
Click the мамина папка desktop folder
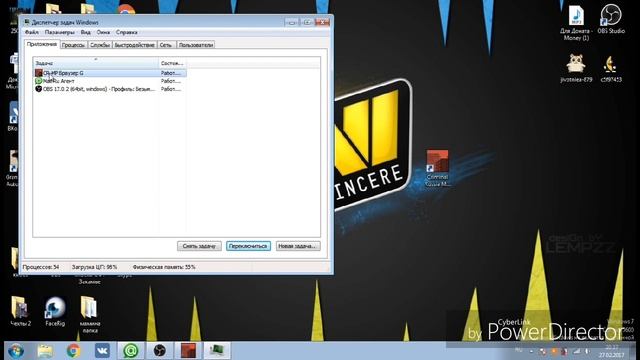tap(90, 314)
